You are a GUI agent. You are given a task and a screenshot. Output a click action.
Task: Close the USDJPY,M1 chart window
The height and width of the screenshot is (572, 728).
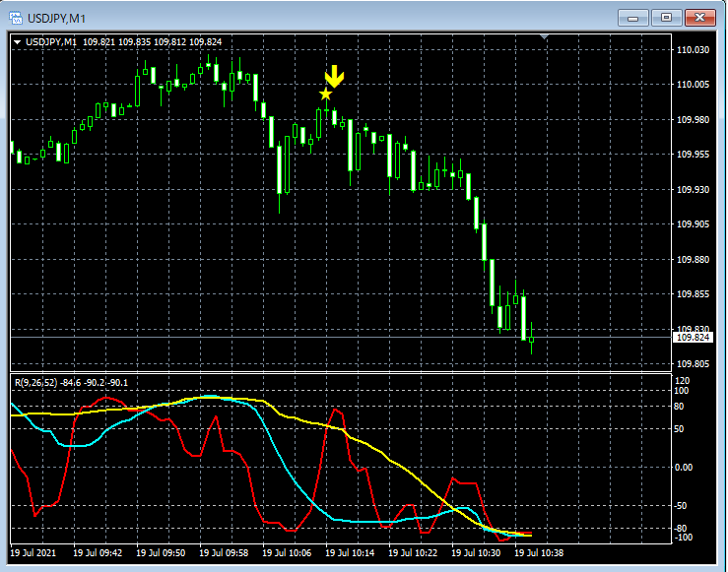pos(700,18)
